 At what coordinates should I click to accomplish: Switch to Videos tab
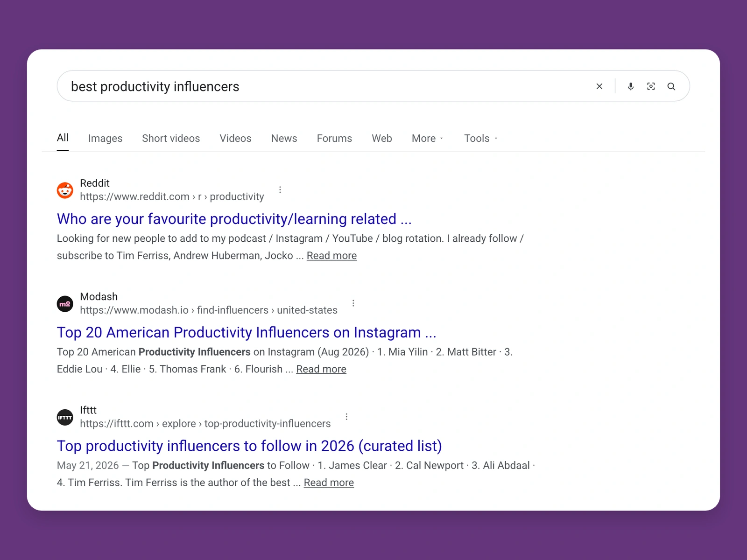click(x=235, y=138)
